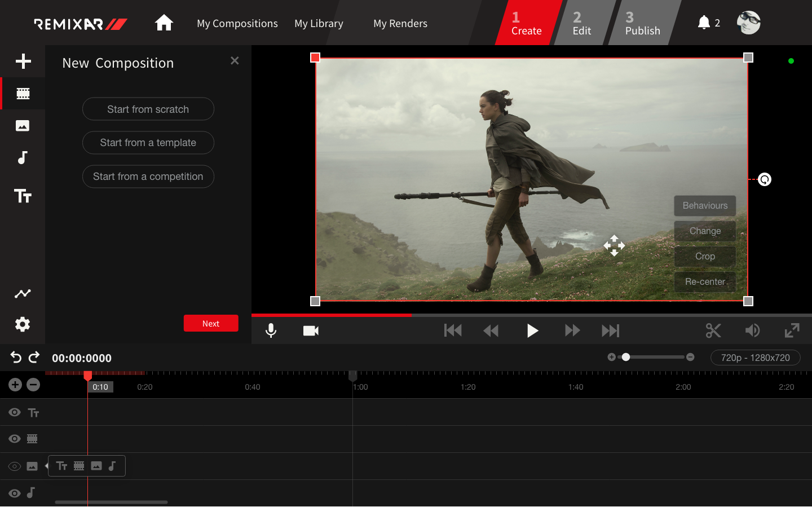
Task: Click the undo arrow
Action: click(16, 357)
